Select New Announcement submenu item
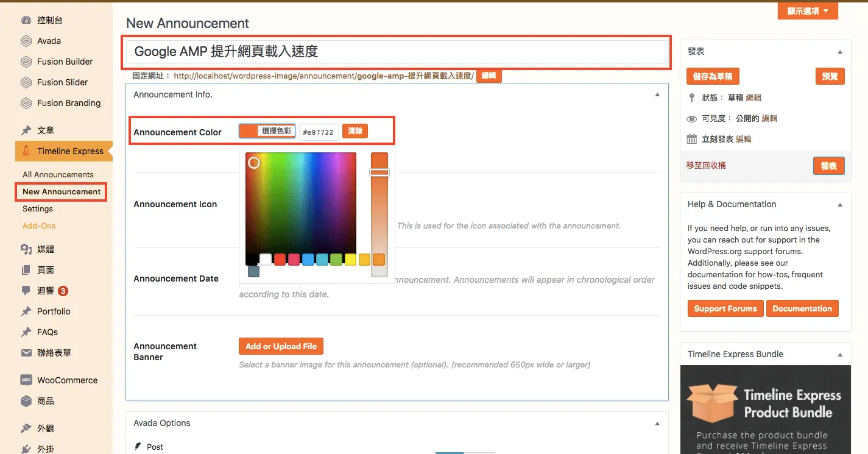This screenshot has height=454, width=868. [x=62, y=191]
